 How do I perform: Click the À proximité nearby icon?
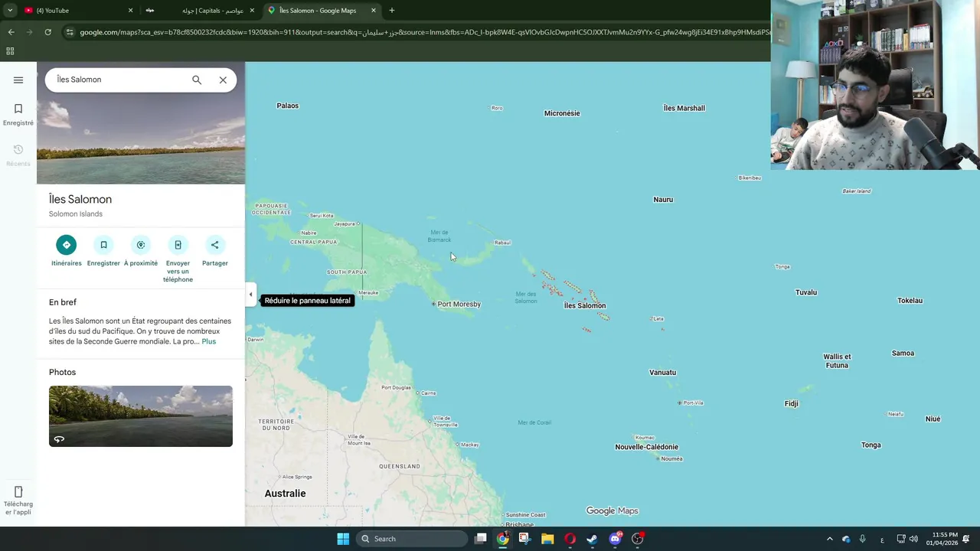[141, 245]
